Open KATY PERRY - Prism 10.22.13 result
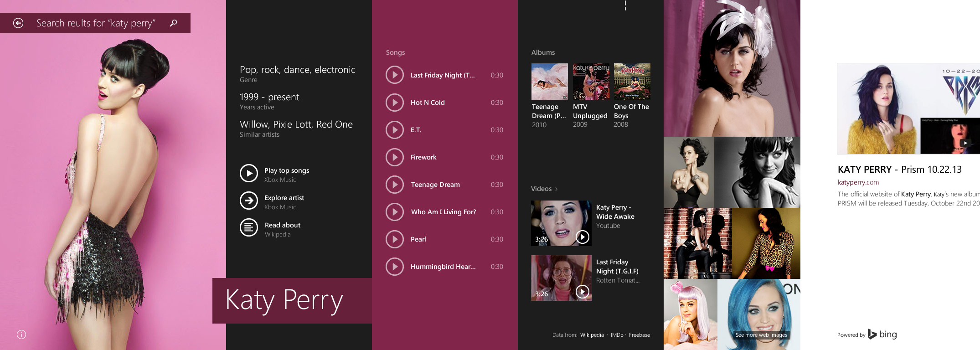 (x=899, y=170)
